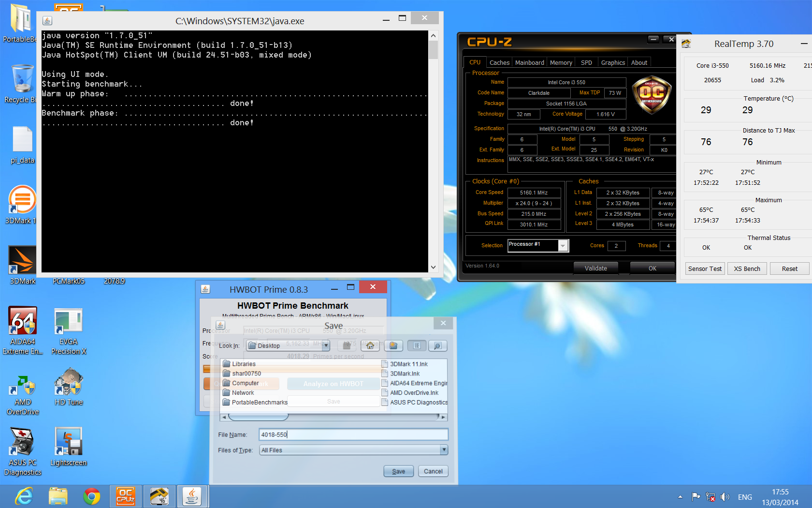
Task: Open File Explorer from taskbar
Action: pos(58,496)
